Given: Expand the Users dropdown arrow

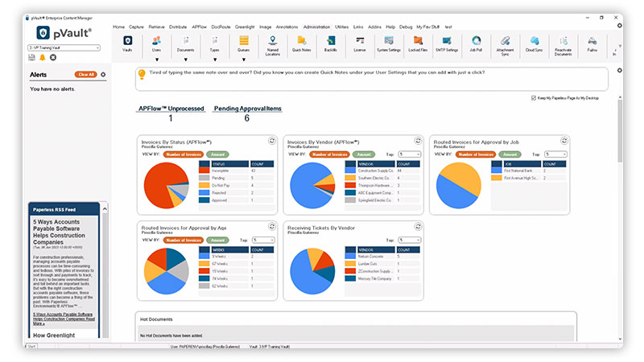Looking at the screenshot, I should click(x=156, y=60).
